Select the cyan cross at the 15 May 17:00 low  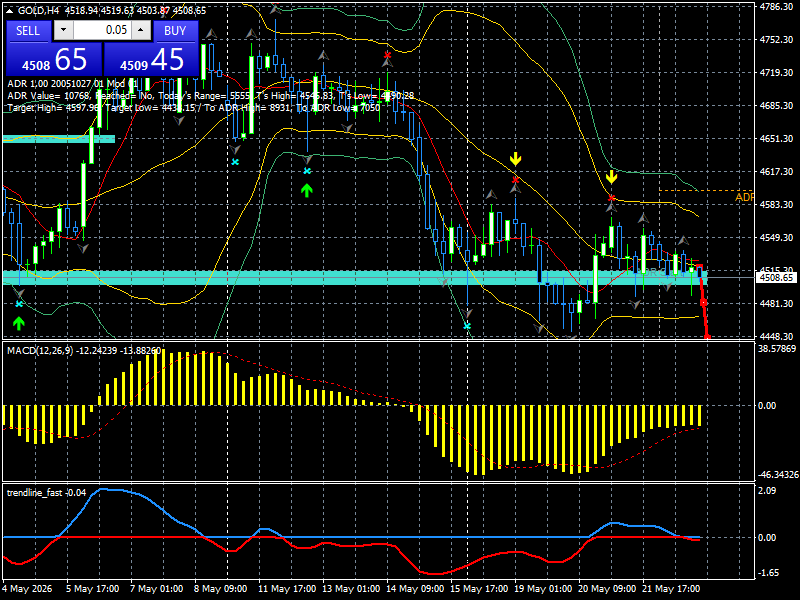[467, 326]
